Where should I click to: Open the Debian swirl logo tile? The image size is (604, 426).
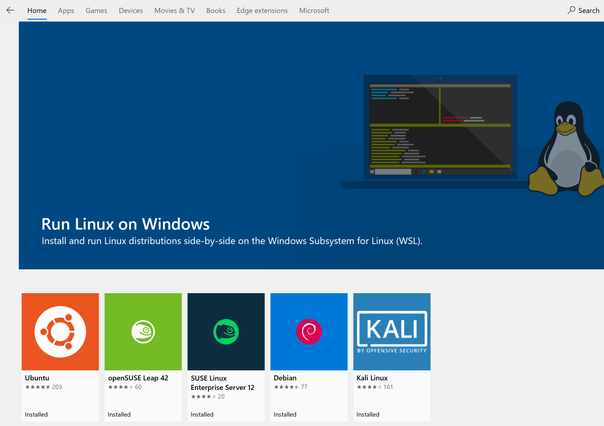click(309, 331)
